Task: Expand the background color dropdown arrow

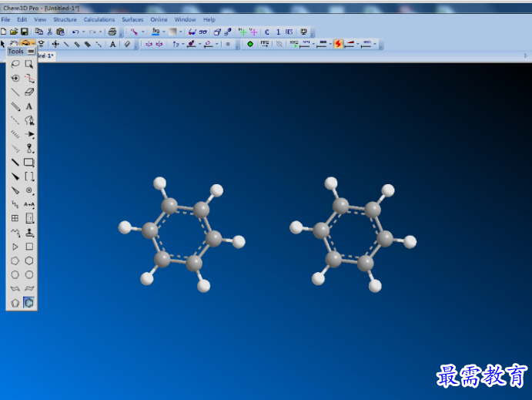Action: coord(164,32)
